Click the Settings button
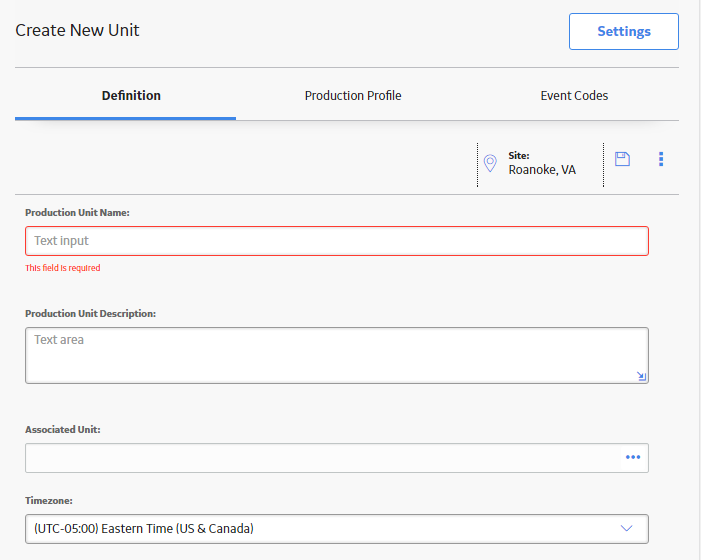The height and width of the screenshot is (560, 701). click(x=624, y=31)
